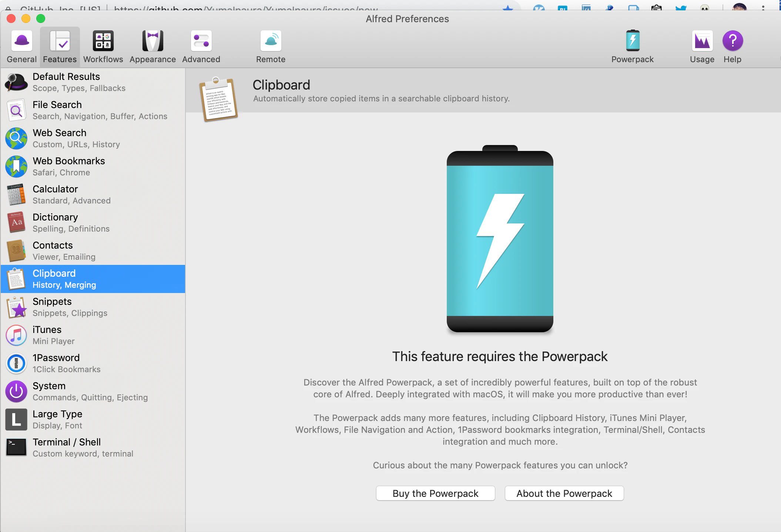Click the Default Results bowler hat icon
The image size is (781, 532).
point(16,82)
